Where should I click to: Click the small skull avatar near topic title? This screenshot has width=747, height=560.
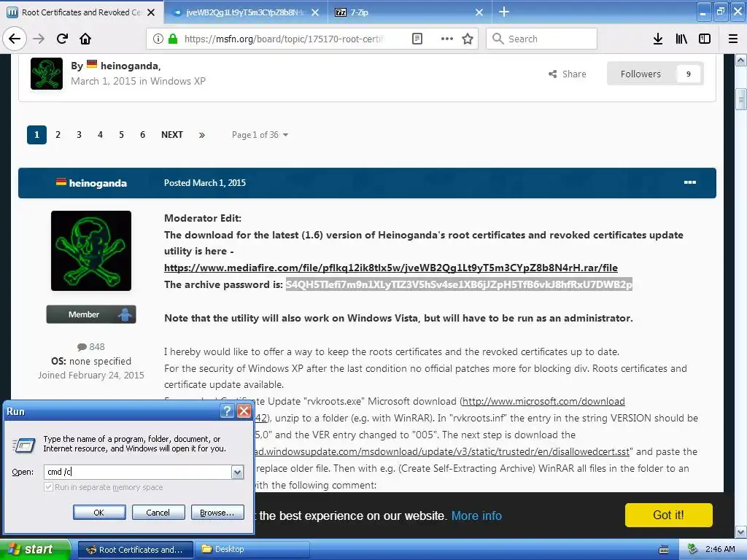point(47,74)
